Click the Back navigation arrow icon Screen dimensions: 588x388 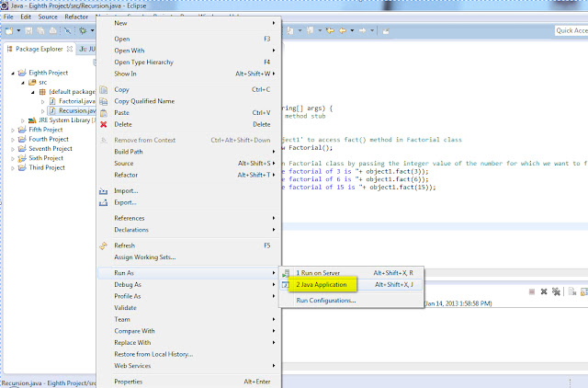(x=343, y=30)
